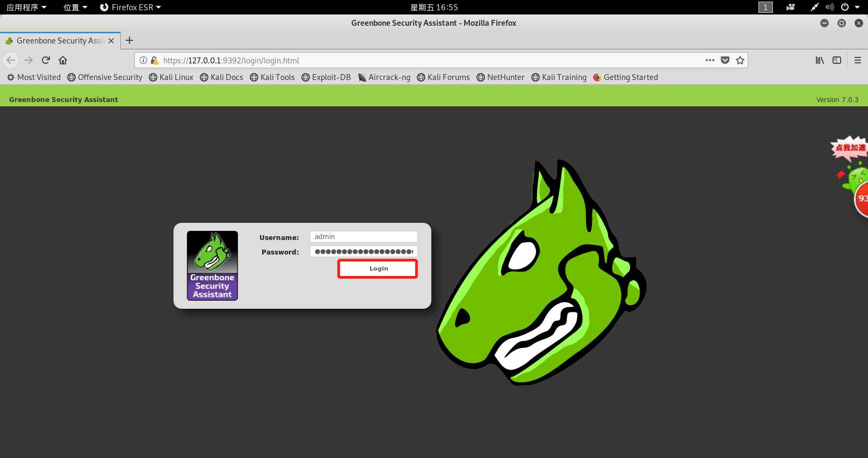868x458 pixels.
Task: Minimize the Firefox window
Action: pyautogui.click(x=824, y=23)
